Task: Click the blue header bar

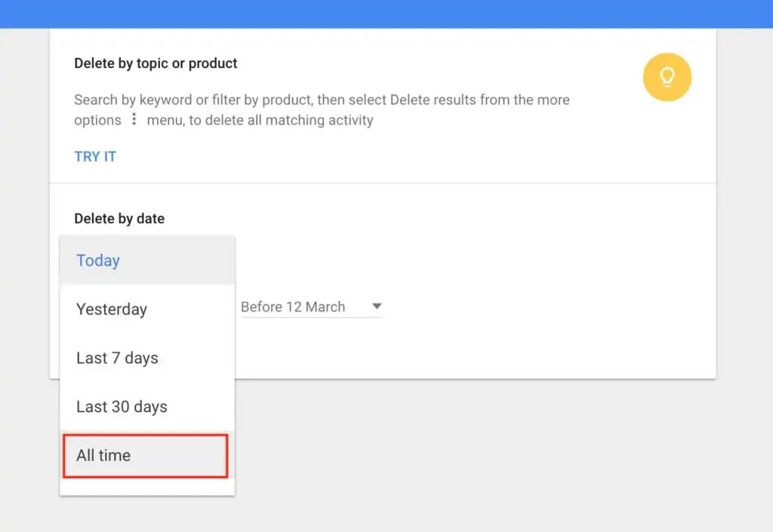Action: pyautogui.click(x=386, y=13)
